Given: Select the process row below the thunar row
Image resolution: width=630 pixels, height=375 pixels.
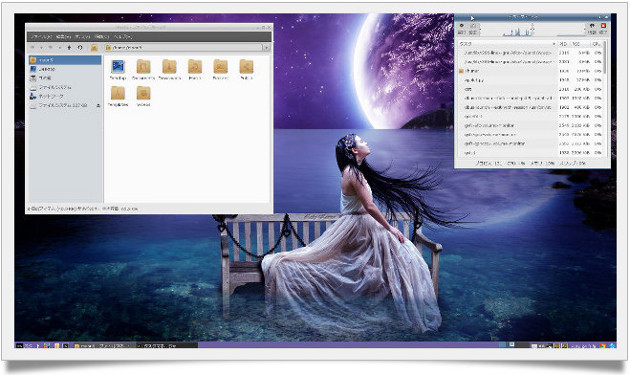Looking at the screenshot, I should pos(530,80).
